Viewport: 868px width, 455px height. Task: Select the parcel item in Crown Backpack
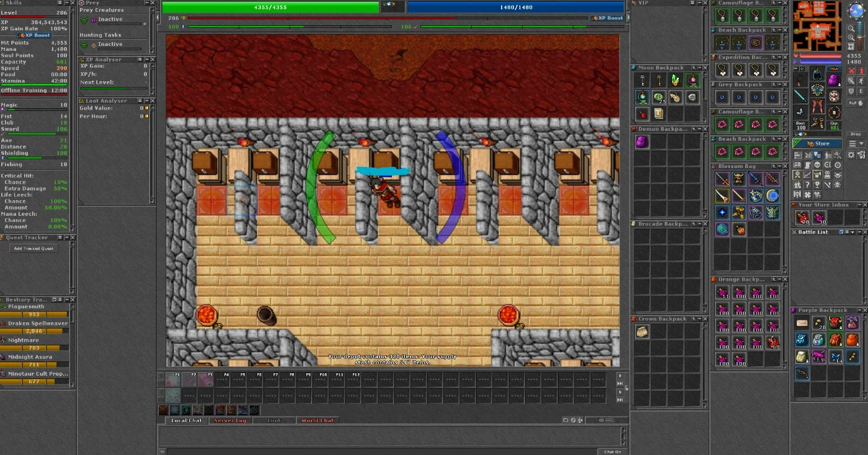coord(642,332)
